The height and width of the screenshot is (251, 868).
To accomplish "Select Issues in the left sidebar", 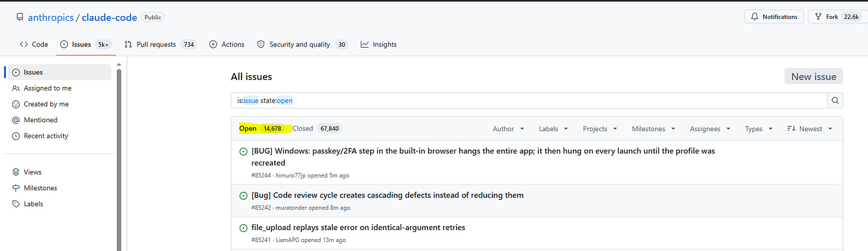I will tap(60, 72).
